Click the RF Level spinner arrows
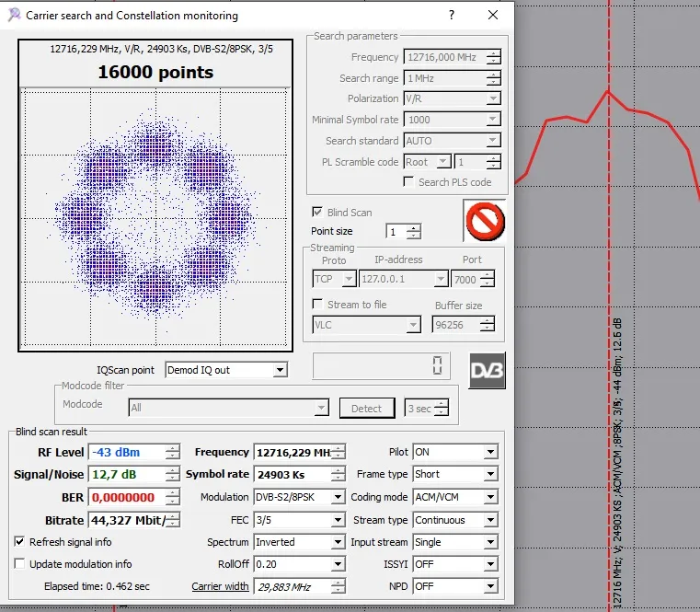This screenshot has height=612, width=700. pyautogui.click(x=172, y=452)
